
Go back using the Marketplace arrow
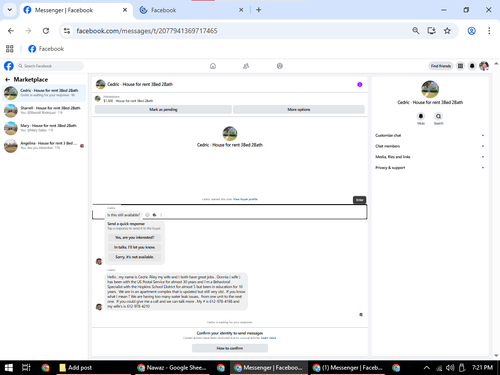tap(7, 80)
